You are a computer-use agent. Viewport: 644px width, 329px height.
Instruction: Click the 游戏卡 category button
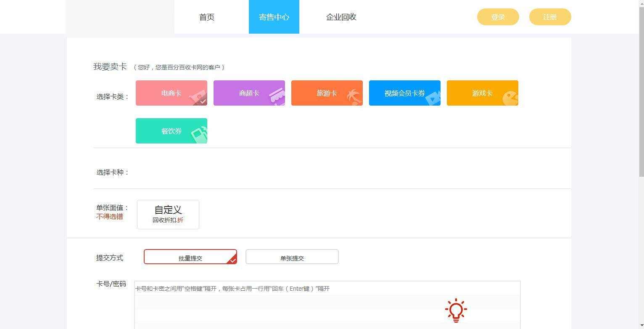pyautogui.click(x=482, y=93)
